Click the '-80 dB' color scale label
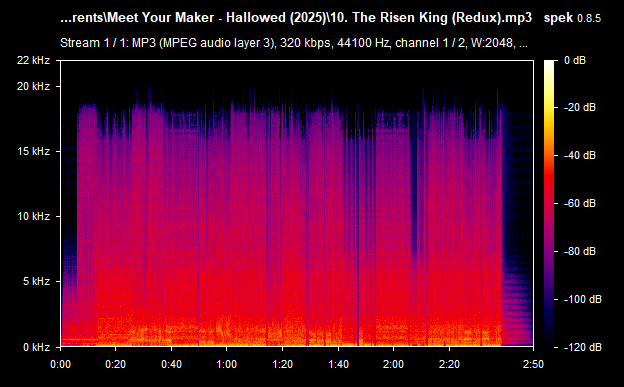624x387 pixels. tap(580, 251)
